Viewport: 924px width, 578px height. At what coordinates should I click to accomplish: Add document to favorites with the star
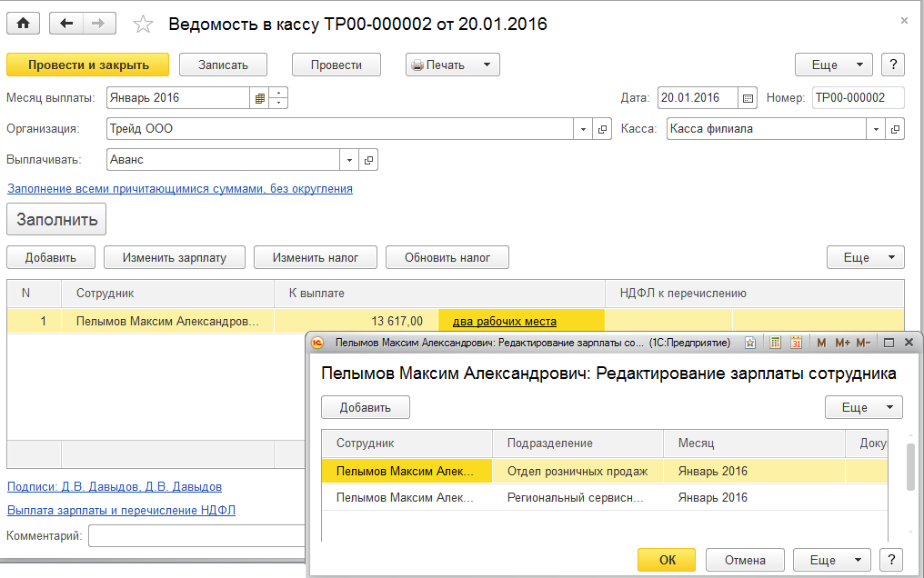point(143,25)
